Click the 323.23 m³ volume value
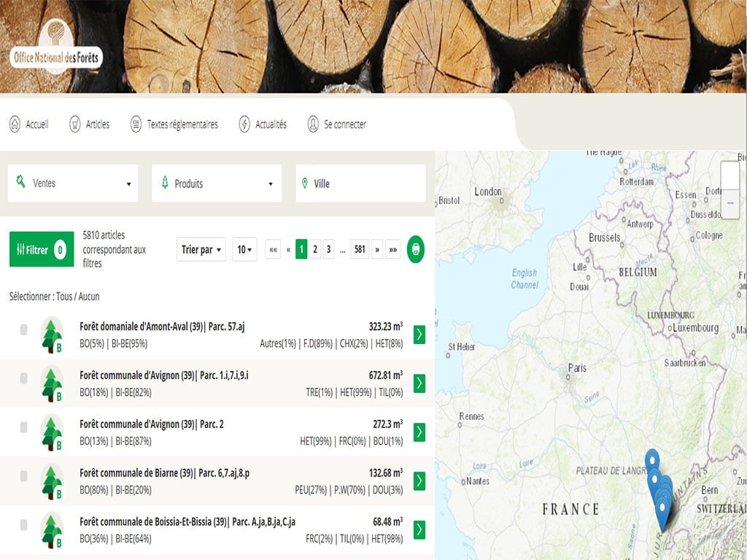Screen dimensions: 747x560 (x=386, y=327)
